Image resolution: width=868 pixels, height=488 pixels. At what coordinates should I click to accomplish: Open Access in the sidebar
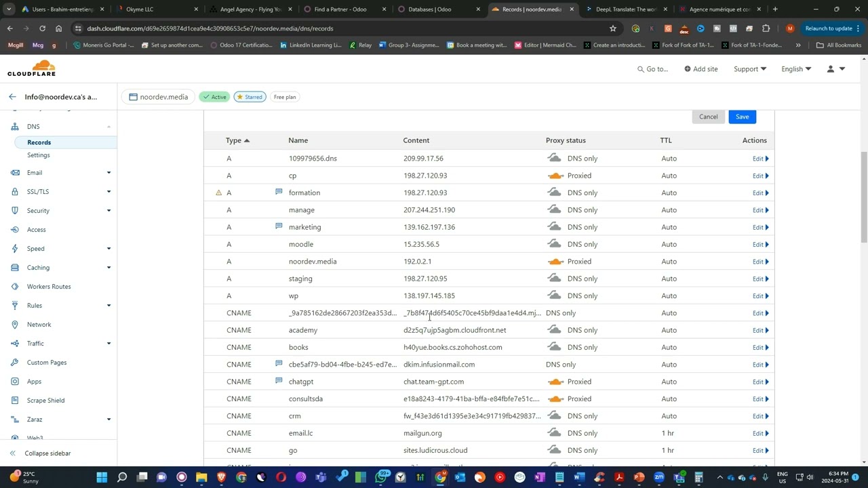(37, 230)
